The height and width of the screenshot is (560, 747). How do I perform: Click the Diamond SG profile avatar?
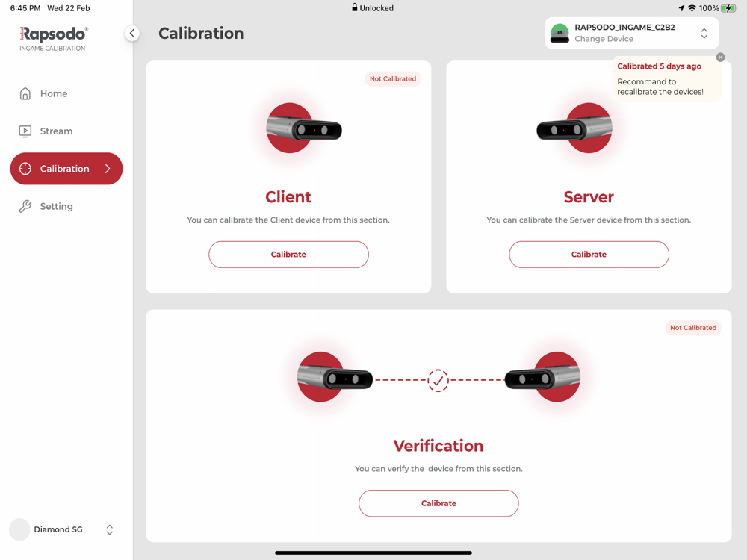19,529
